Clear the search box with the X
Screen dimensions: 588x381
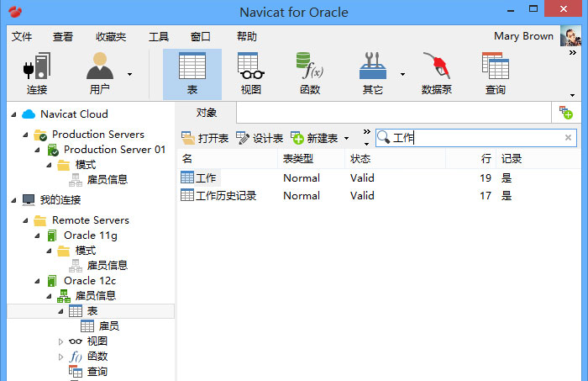(x=568, y=138)
